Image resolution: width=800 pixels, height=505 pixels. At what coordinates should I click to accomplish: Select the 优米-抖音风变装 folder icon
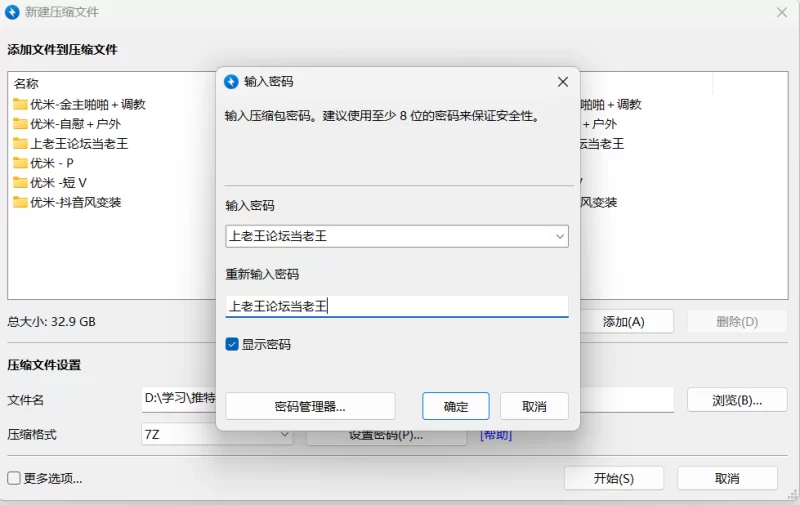[x=20, y=202]
